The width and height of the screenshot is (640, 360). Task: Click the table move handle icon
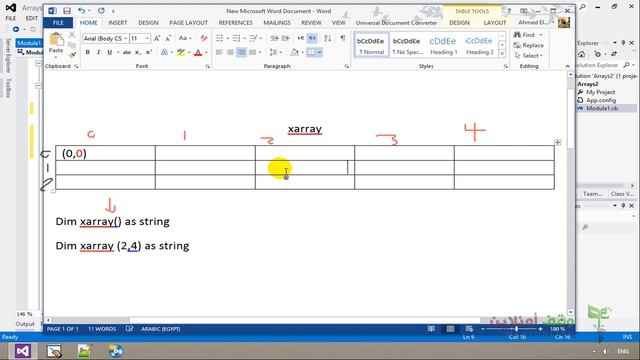pyautogui.click(x=558, y=142)
